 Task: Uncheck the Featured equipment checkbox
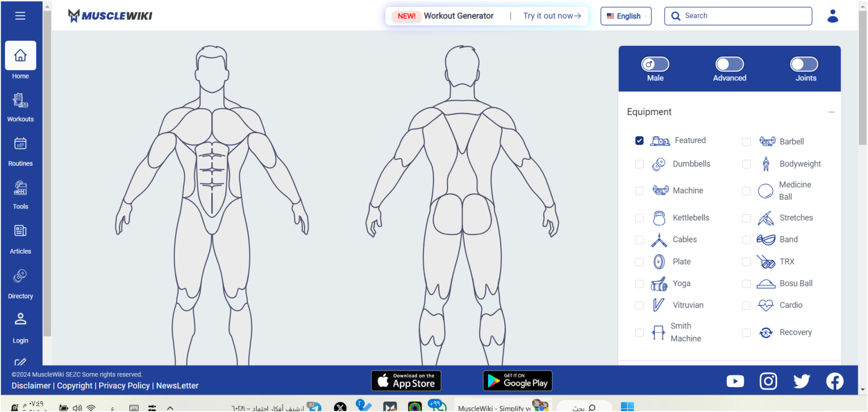[639, 141]
